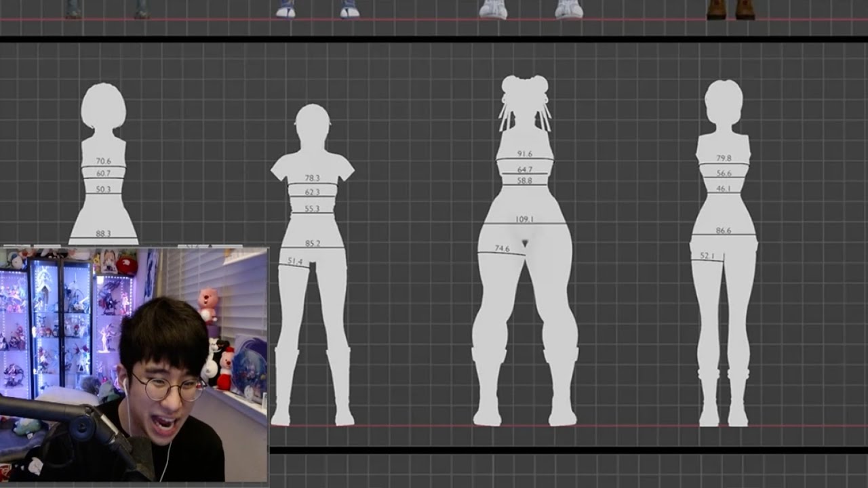
Task: Click the 85.2 hip measurement label
Action: (313, 243)
